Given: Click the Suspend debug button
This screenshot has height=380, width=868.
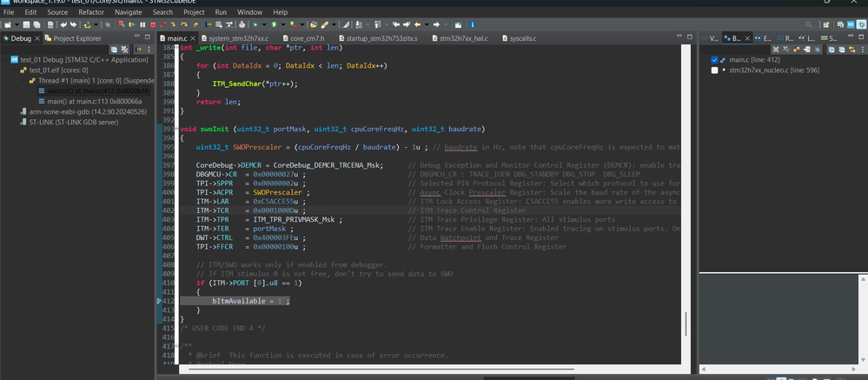Looking at the screenshot, I should (142, 24).
